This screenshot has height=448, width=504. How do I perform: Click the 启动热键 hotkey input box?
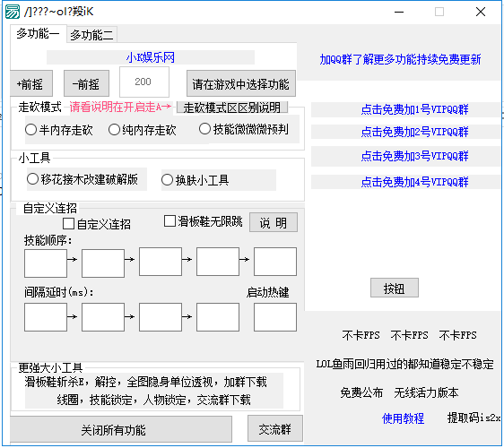(x=275, y=317)
